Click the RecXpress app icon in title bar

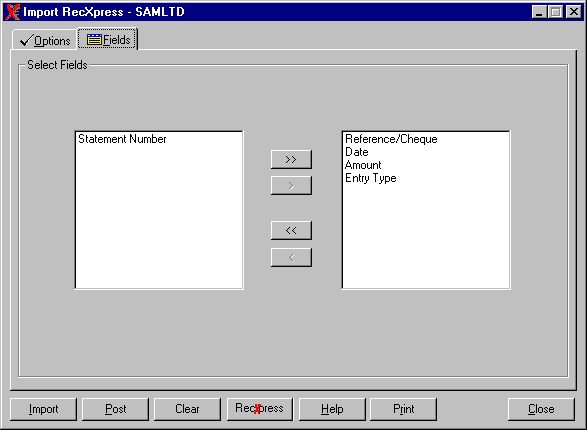(13, 12)
